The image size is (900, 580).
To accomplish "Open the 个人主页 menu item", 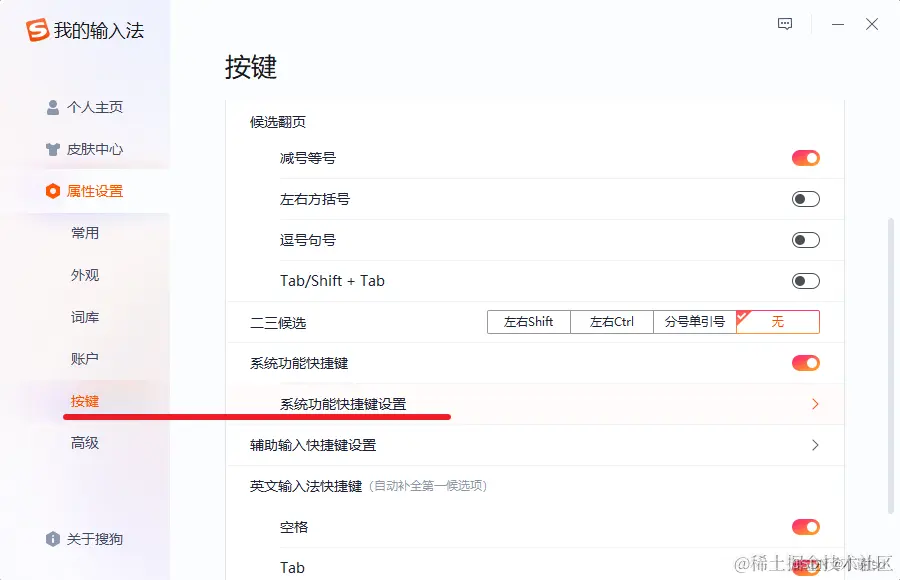I will pos(85,107).
